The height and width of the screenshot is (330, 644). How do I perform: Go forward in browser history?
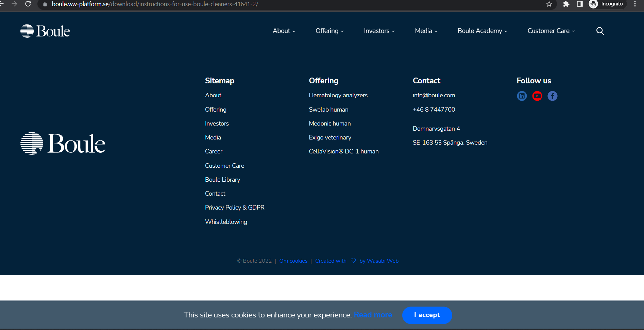click(14, 4)
